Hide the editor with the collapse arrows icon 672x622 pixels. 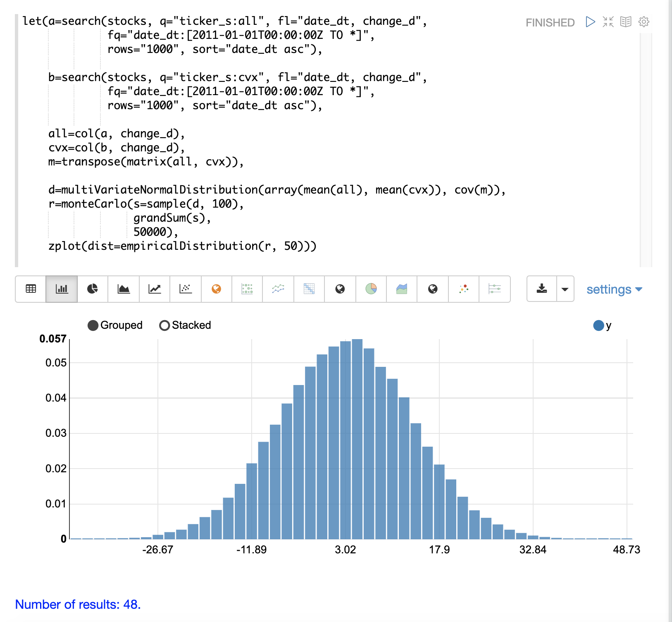coord(608,22)
